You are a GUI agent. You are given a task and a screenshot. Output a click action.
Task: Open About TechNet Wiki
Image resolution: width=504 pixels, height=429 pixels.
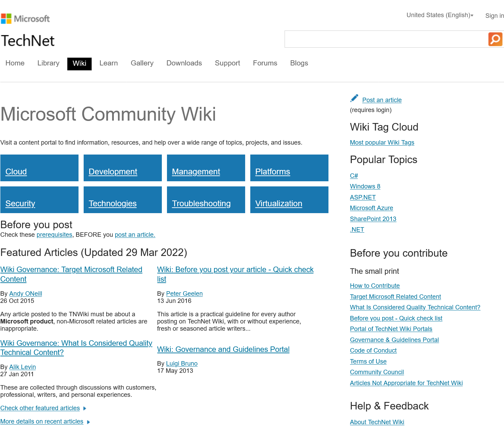(377, 422)
